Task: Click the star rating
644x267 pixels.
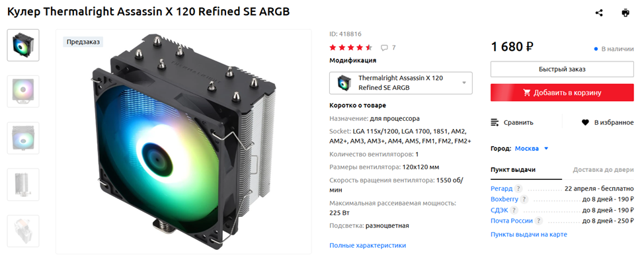Action: click(350, 48)
